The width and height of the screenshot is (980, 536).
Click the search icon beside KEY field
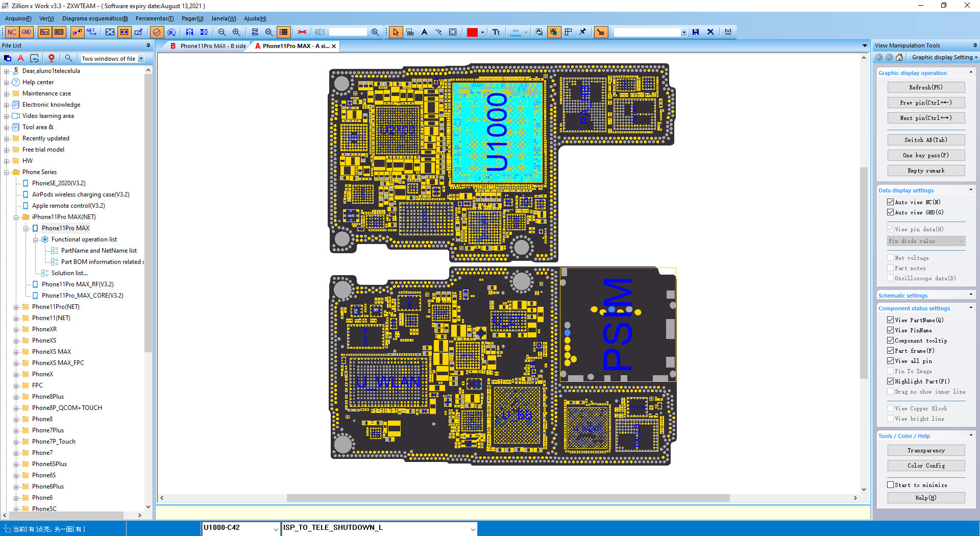point(375,32)
